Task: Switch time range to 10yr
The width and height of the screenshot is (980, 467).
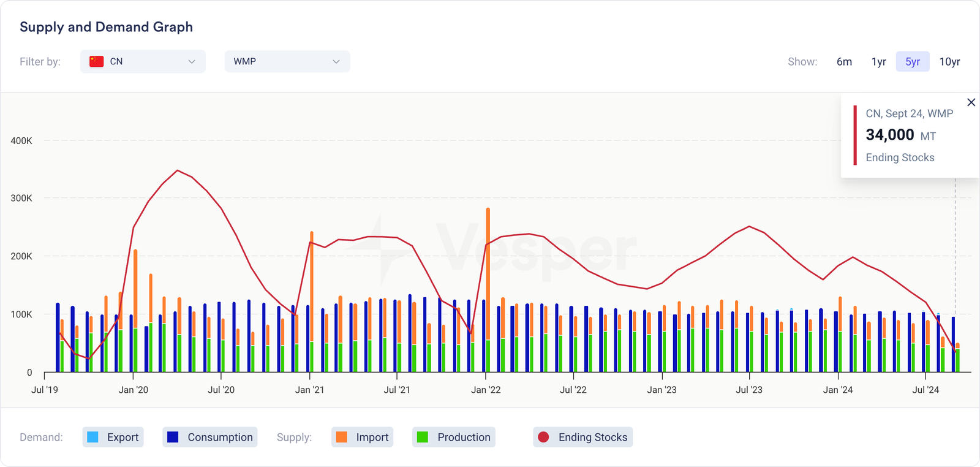Action: [949, 61]
